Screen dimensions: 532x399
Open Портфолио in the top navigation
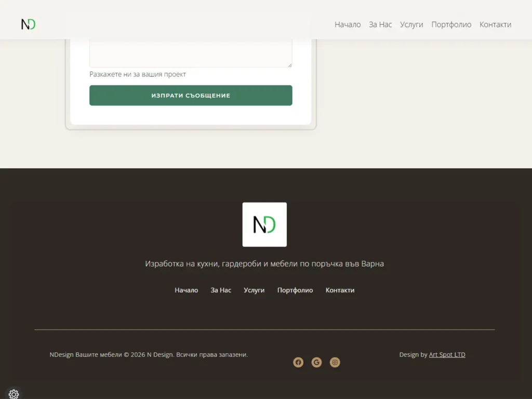[451, 24]
